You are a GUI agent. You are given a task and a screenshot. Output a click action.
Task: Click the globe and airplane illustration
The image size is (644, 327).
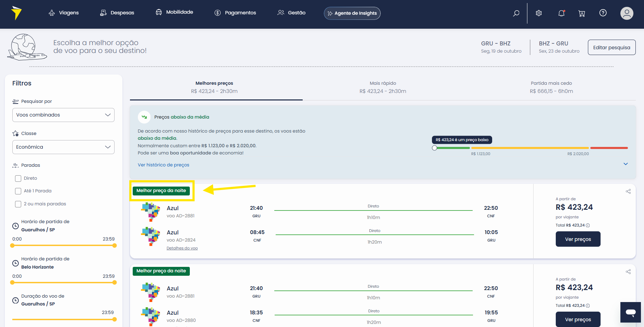coord(27,47)
